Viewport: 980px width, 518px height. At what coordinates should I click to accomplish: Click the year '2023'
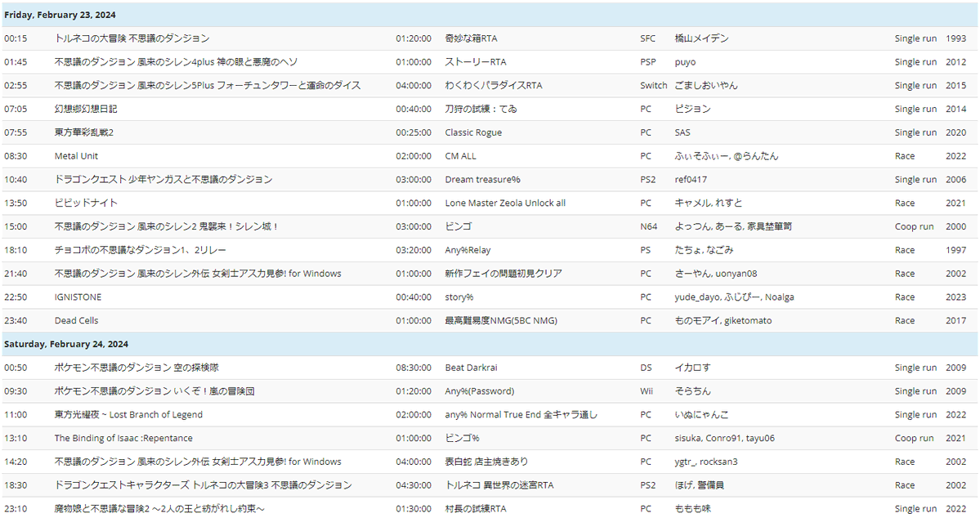(955, 297)
